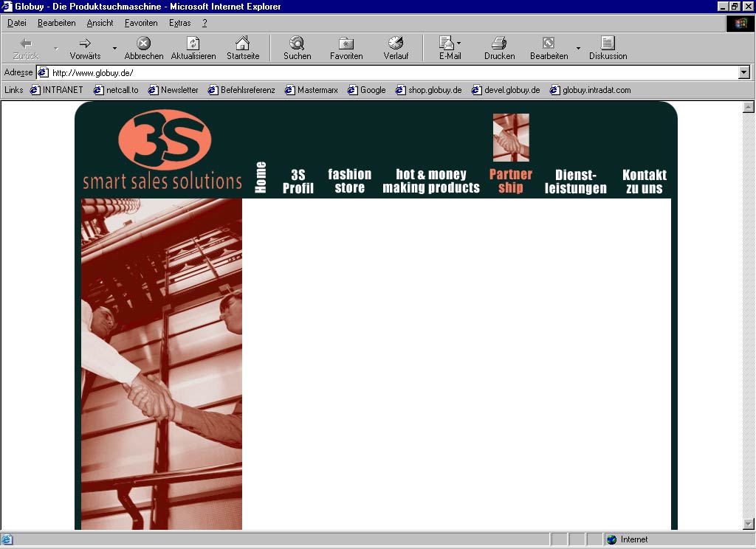Open the Favoriten folder icon
This screenshot has width=756, height=549.
346,44
